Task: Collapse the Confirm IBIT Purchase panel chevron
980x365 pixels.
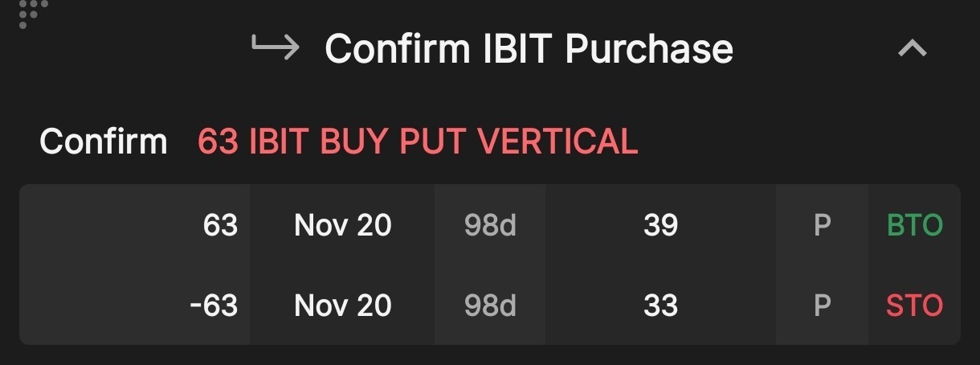Action: coord(913,48)
